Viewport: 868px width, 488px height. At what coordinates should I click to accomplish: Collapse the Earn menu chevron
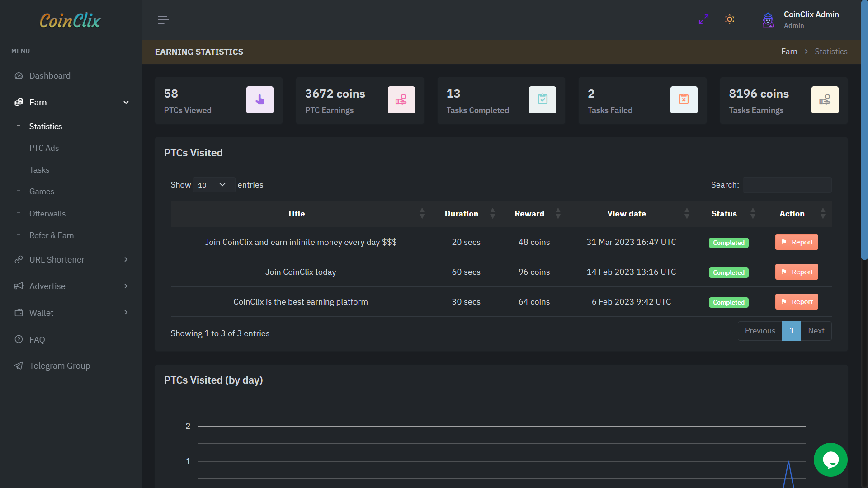(126, 103)
